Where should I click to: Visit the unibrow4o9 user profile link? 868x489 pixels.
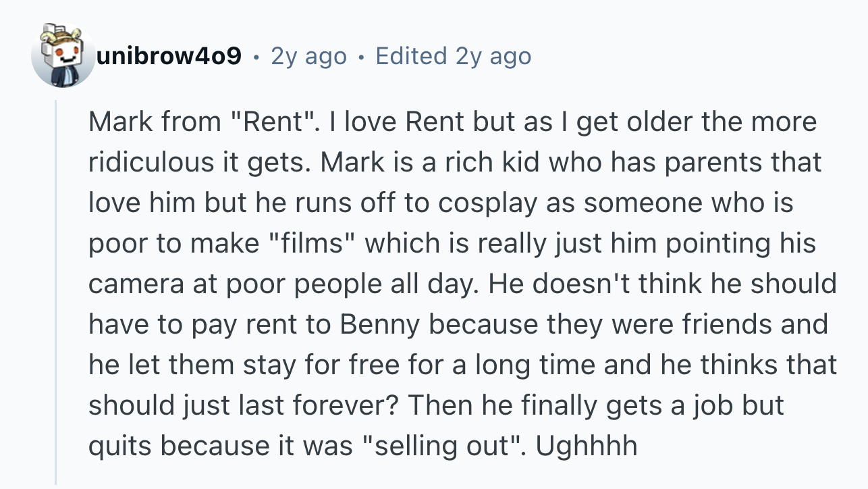point(169,56)
